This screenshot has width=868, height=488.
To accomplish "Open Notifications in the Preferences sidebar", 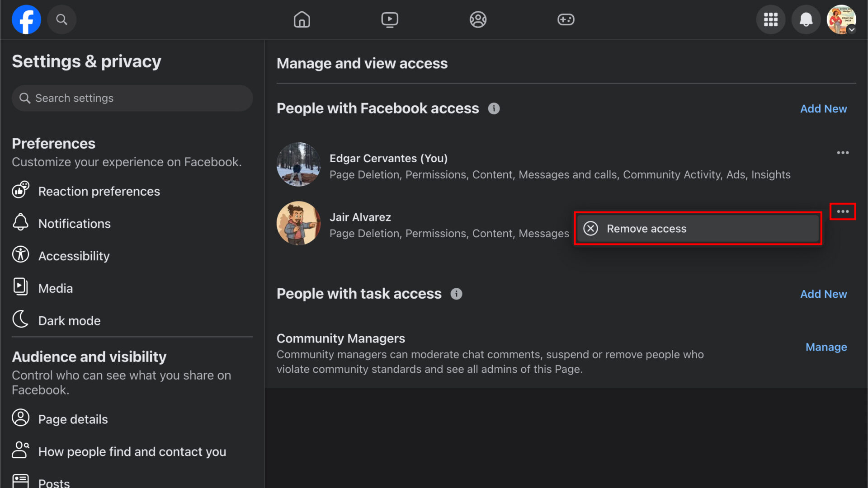I will pyautogui.click(x=74, y=223).
